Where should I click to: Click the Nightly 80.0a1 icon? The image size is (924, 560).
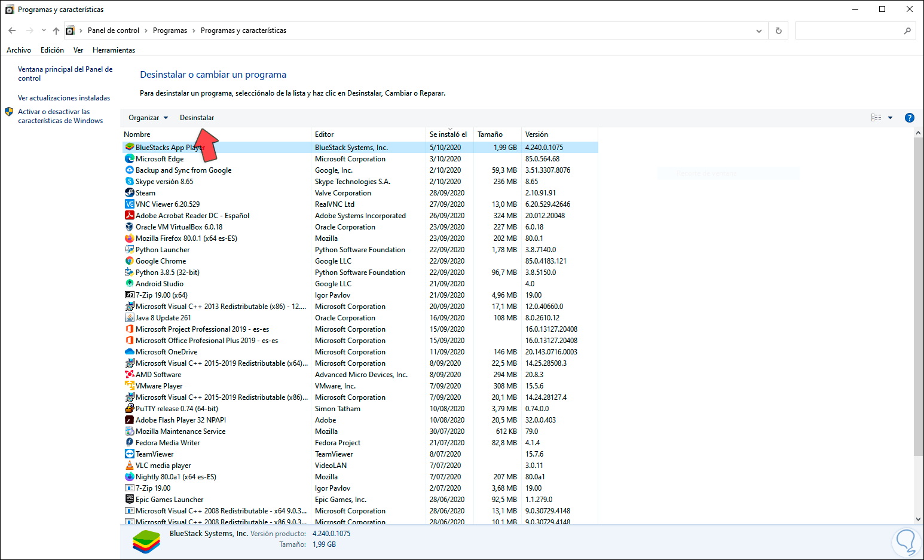[129, 477]
